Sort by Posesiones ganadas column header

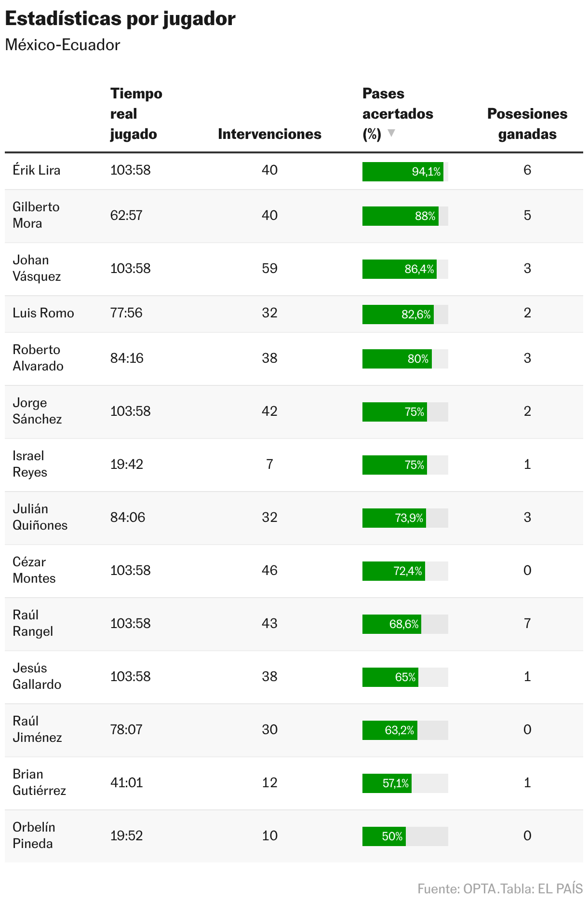tap(527, 124)
